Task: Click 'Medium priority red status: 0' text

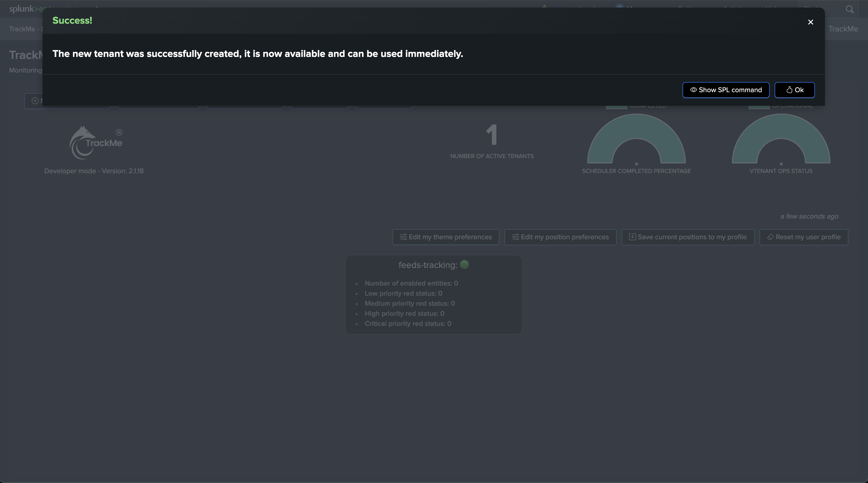Action: [x=410, y=303]
